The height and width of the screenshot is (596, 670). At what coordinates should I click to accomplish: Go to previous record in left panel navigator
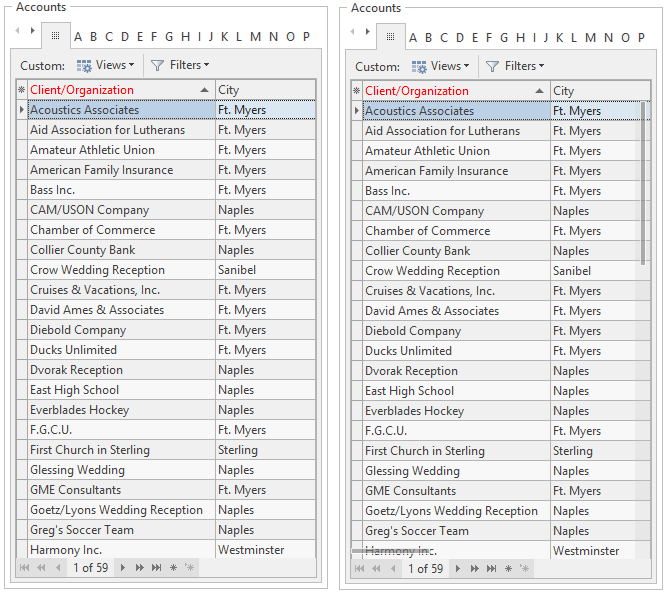(58, 568)
